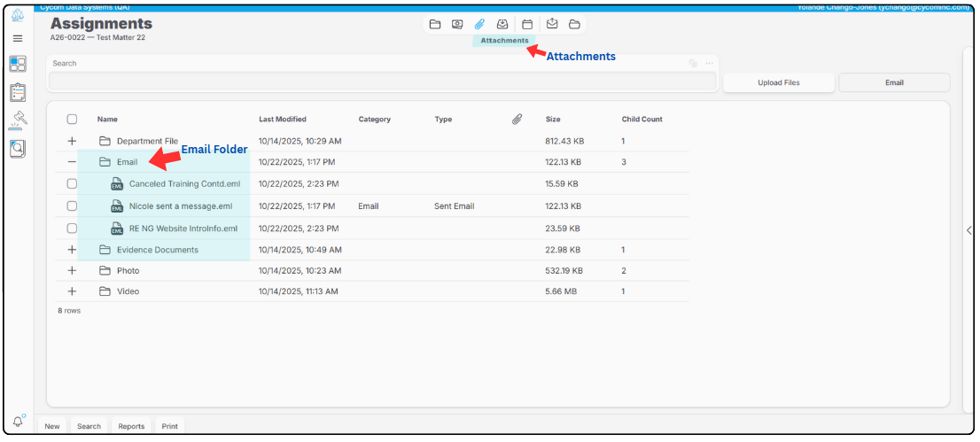Image resolution: width=980 pixels, height=442 pixels.
Task: Expand the Department File folder
Action: pos(72,142)
